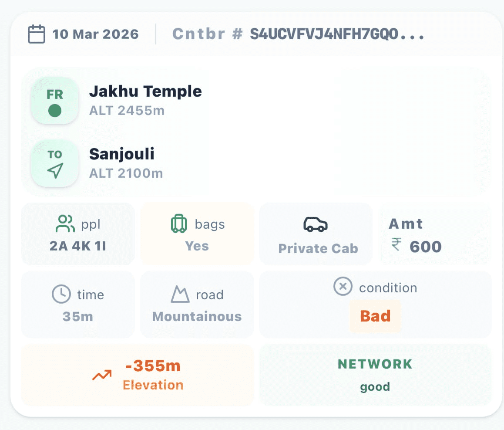
Task: Click the calendar icon beside the date
Action: 37,34
